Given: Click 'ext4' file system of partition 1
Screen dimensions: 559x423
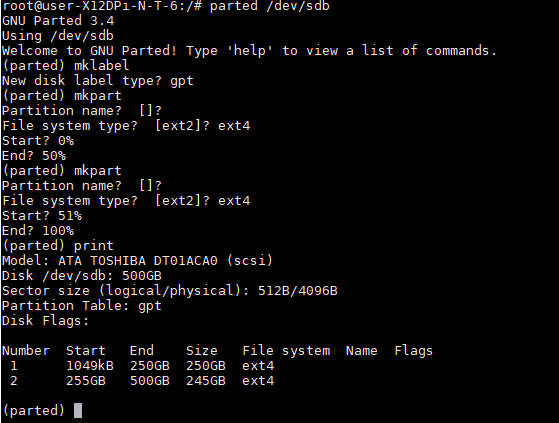Looking at the screenshot, I should pos(258,366).
